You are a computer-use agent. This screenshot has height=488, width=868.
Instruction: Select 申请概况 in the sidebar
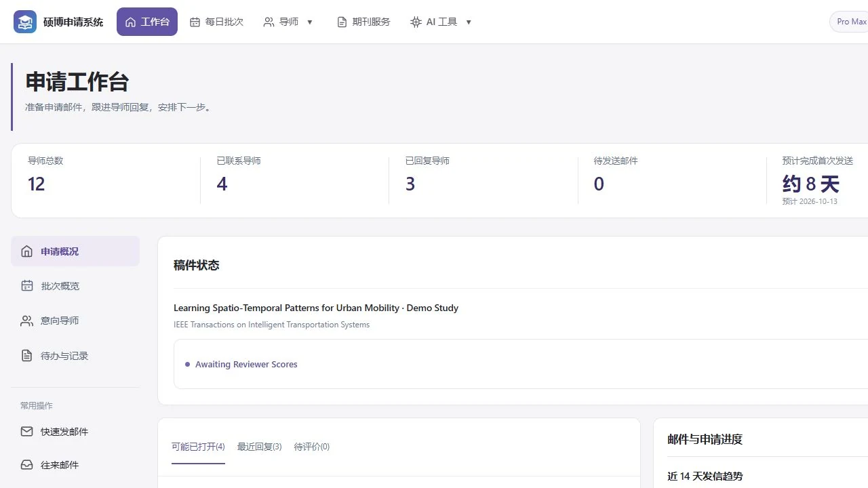tap(75, 251)
